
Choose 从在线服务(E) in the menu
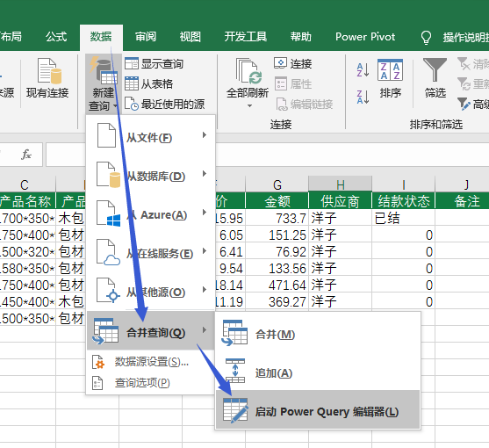(x=151, y=251)
